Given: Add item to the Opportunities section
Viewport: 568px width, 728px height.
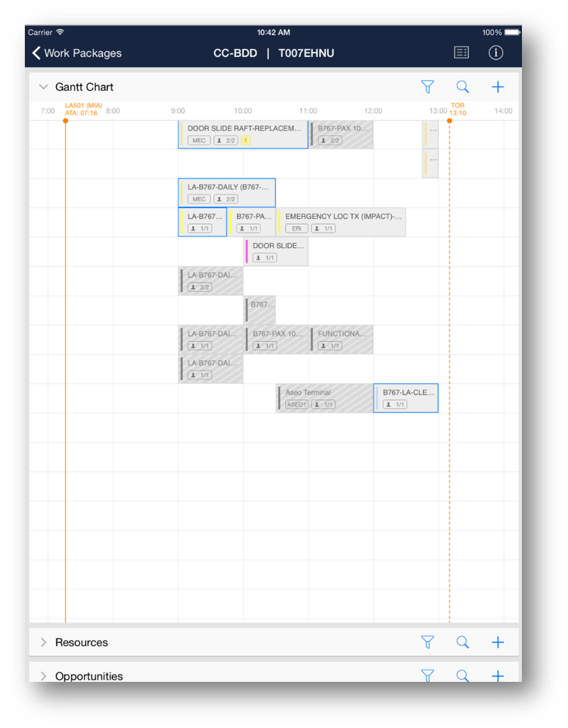Looking at the screenshot, I should coord(498,676).
